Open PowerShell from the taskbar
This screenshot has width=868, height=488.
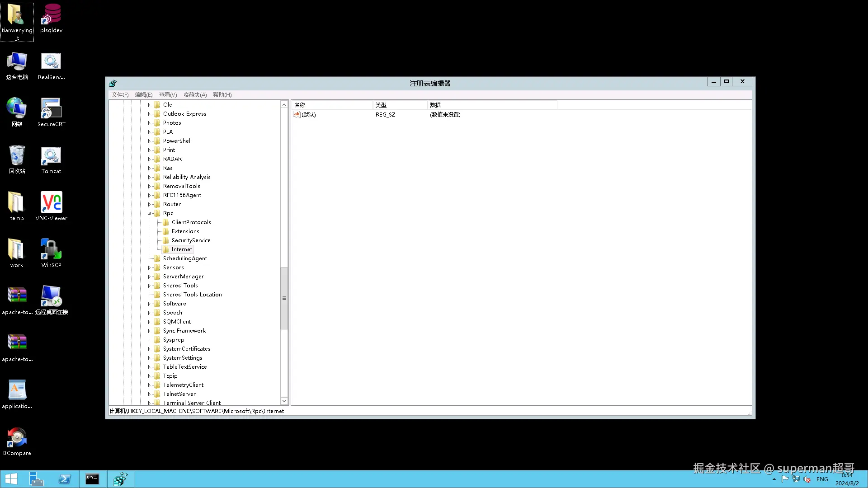click(x=65, y=479)
